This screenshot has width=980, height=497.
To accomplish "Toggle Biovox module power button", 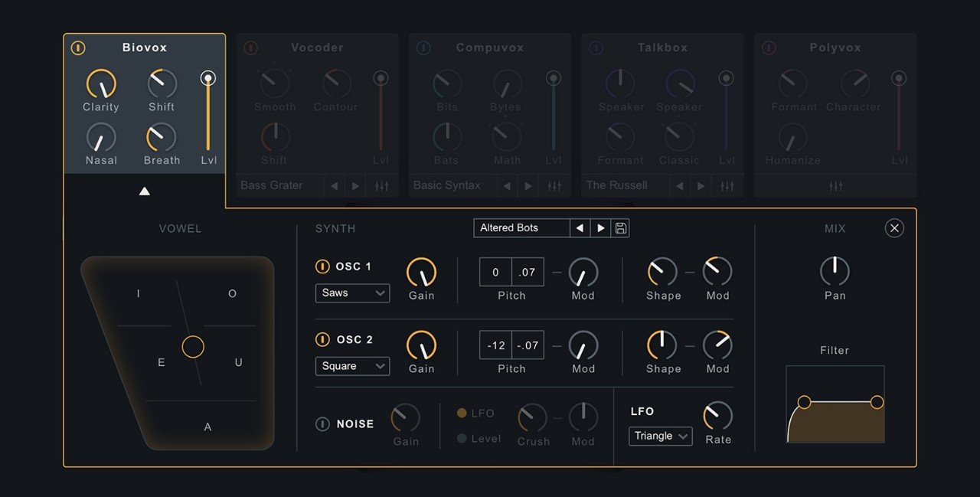I will click(x=78, y=48).
